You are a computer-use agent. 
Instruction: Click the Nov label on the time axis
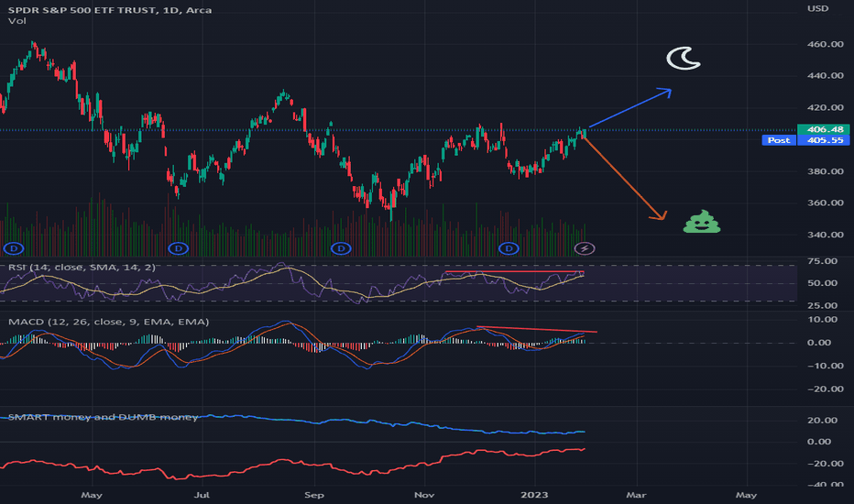pyautogui.click(x=424, y=495)
